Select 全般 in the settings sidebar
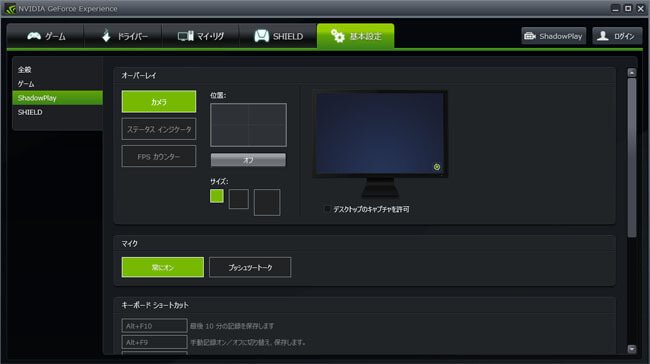This screenshot has width=650, height=364. click(24, 70)
